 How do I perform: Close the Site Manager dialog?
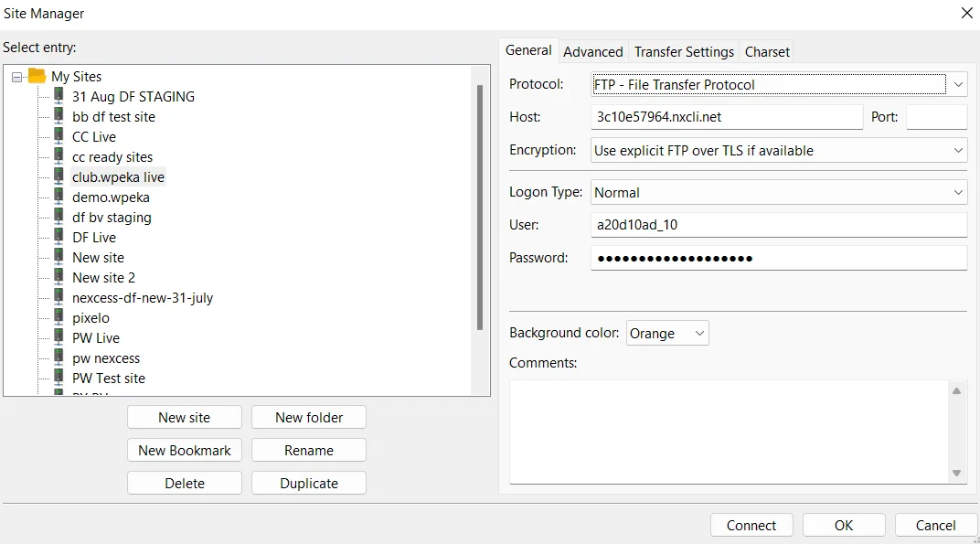coord(966,13)
